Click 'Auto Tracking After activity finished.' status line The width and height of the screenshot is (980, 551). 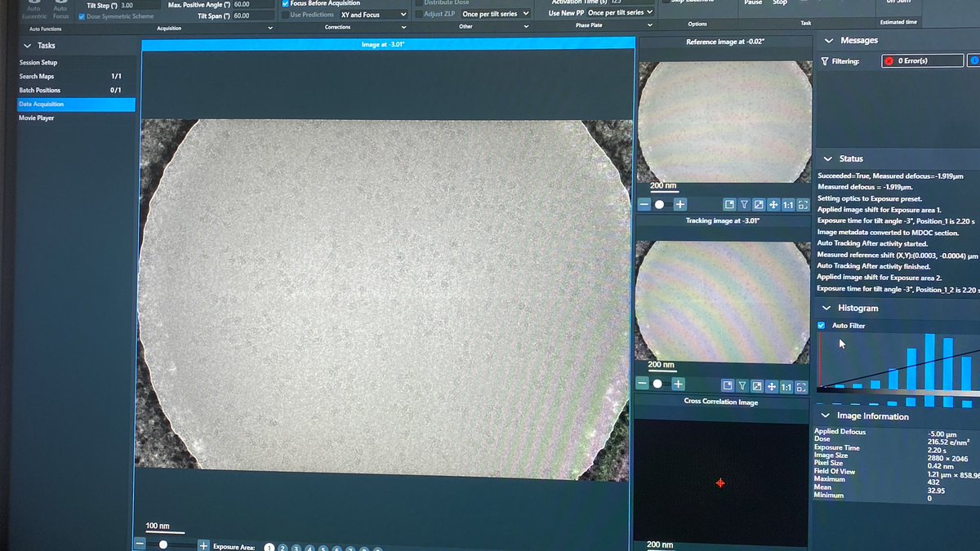[875, 266]
